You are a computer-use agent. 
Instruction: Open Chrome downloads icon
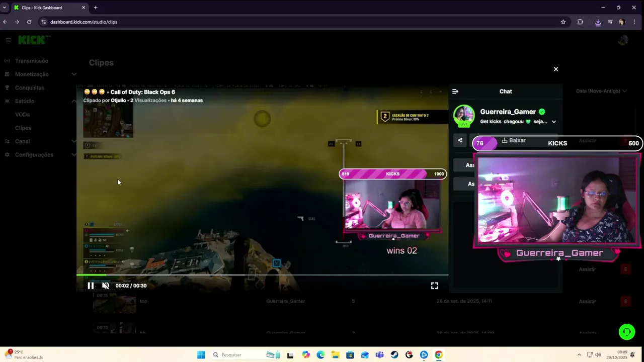click(598, 22)
